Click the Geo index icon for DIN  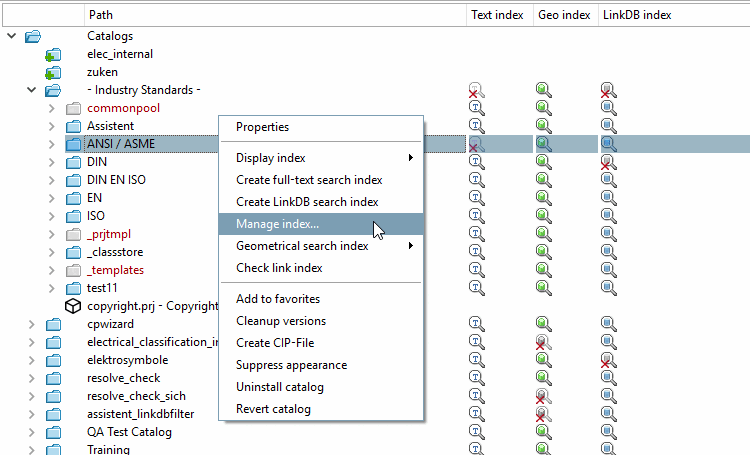pos(542,162)
